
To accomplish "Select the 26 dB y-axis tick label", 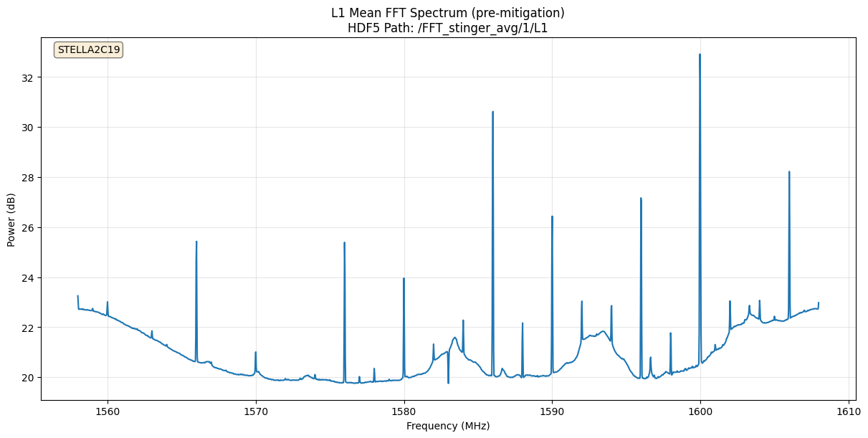I will point(29,227).
